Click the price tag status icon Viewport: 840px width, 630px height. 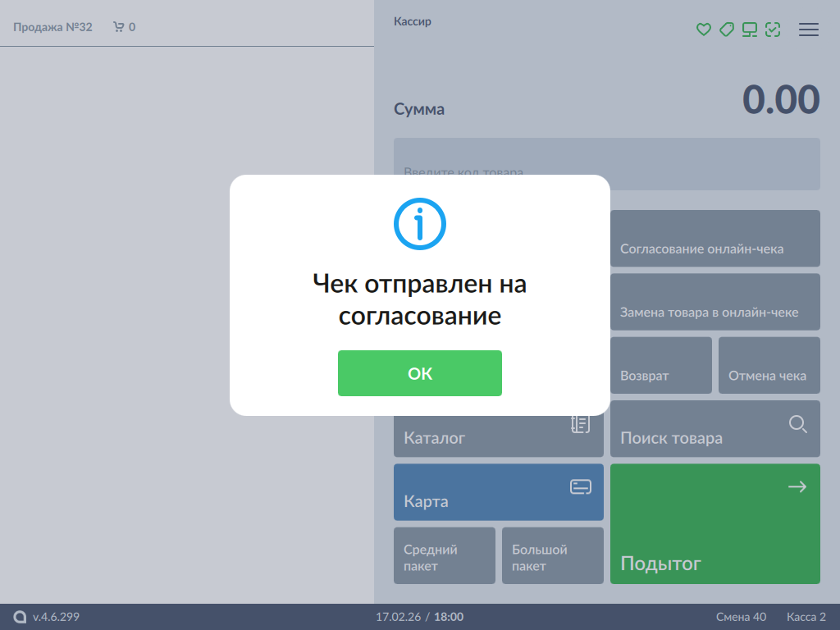click(x=726, y=30)
